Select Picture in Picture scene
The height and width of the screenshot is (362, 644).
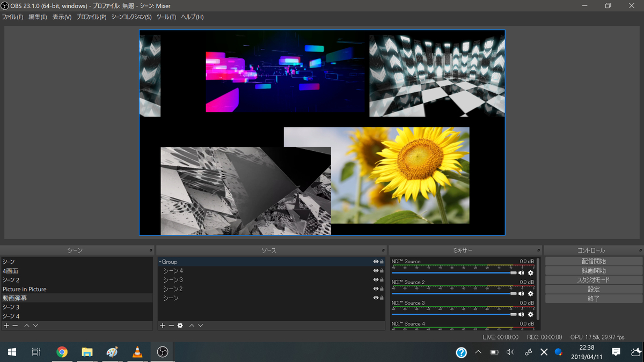point(77,289)
